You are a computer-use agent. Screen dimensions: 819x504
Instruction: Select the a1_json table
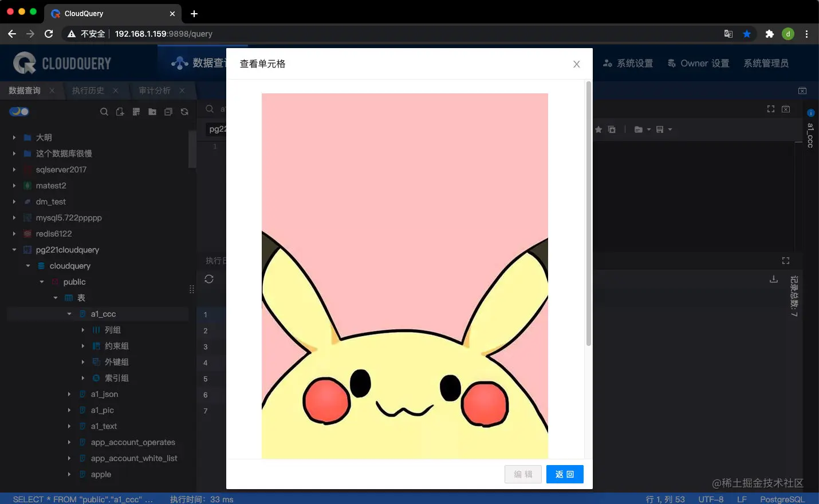pos(104,394)
